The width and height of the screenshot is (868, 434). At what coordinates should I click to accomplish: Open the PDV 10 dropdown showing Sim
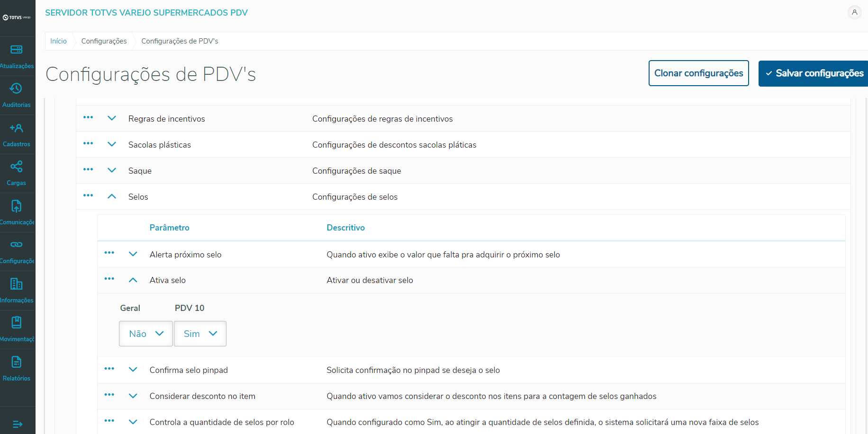(200, 334)
